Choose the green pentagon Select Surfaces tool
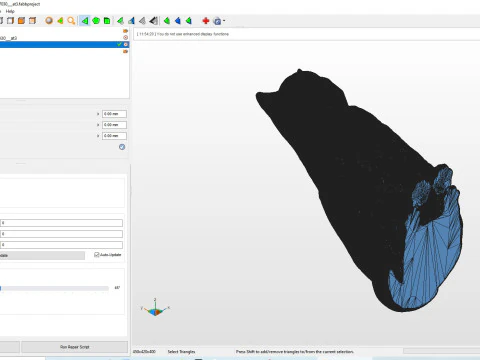480x360 pixels. 96,21
